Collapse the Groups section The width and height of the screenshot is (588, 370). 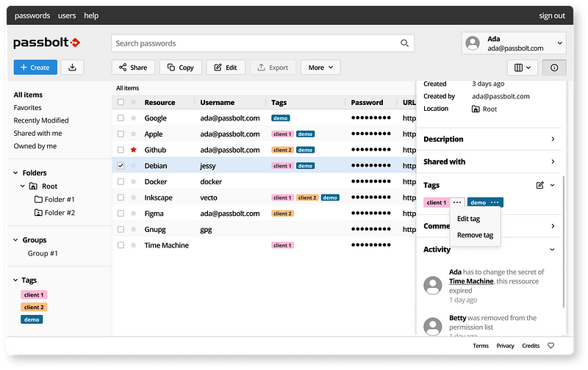click(15, 239)
